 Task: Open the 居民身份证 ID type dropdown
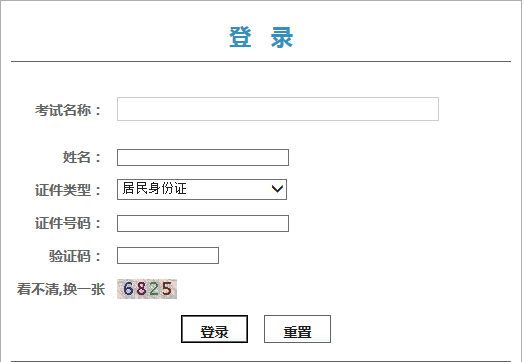click(202, 189)
